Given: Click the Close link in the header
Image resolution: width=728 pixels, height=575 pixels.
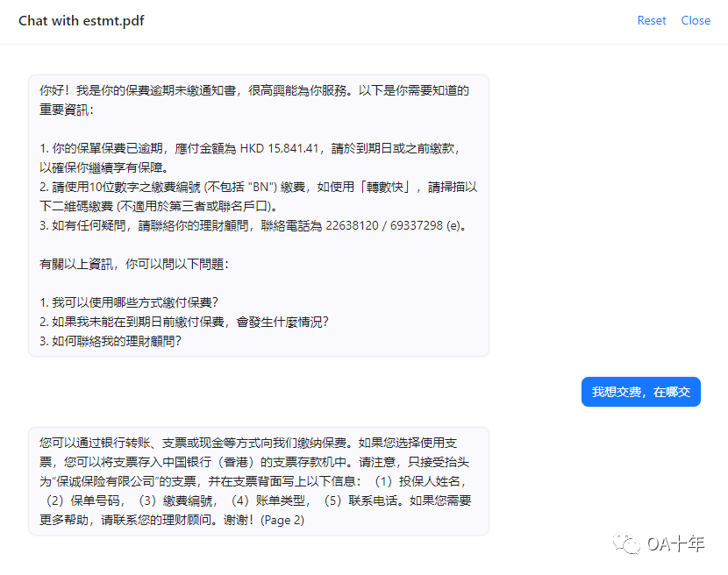Looking at the screenshot, I should (696, 20).
